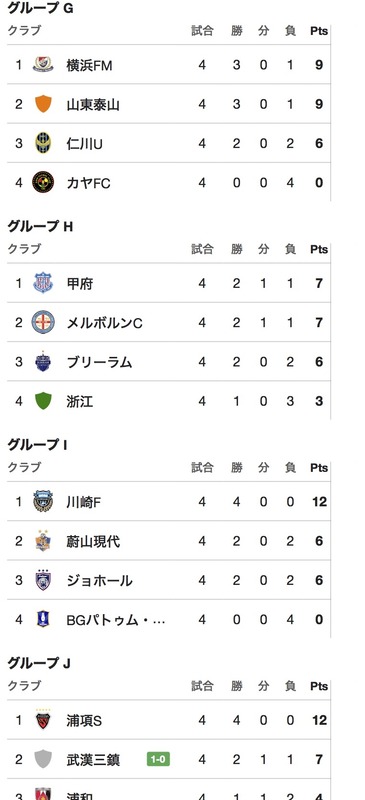The image size is (365, 800).
Task: Click the green 浙江 shield icon
Action: 43,401
